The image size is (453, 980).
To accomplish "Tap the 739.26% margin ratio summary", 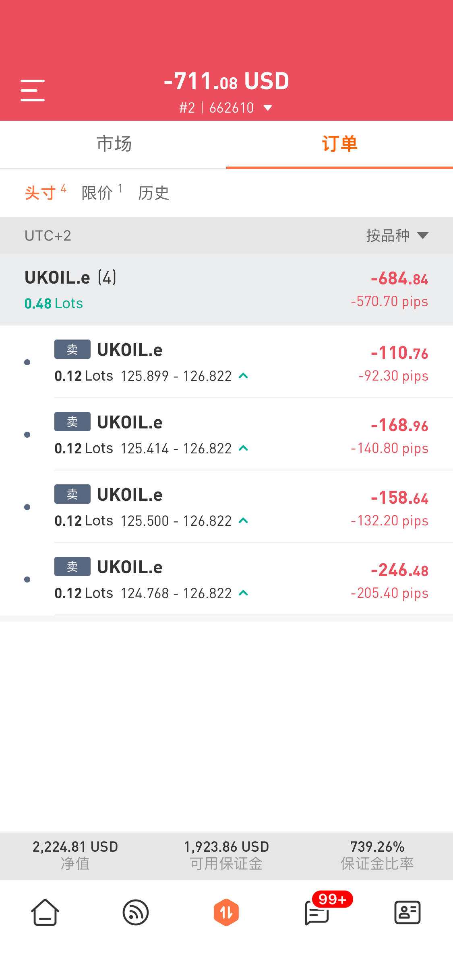I will [x=377, y=855].
